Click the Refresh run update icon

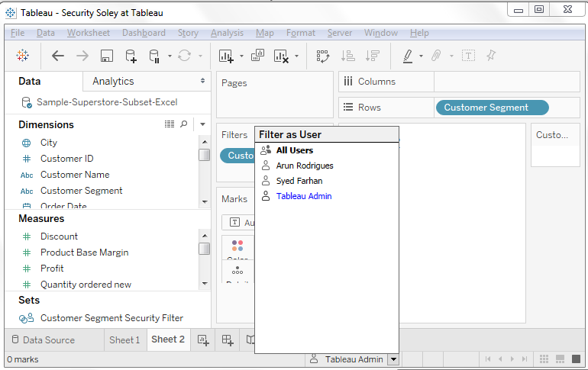point(184,56)
